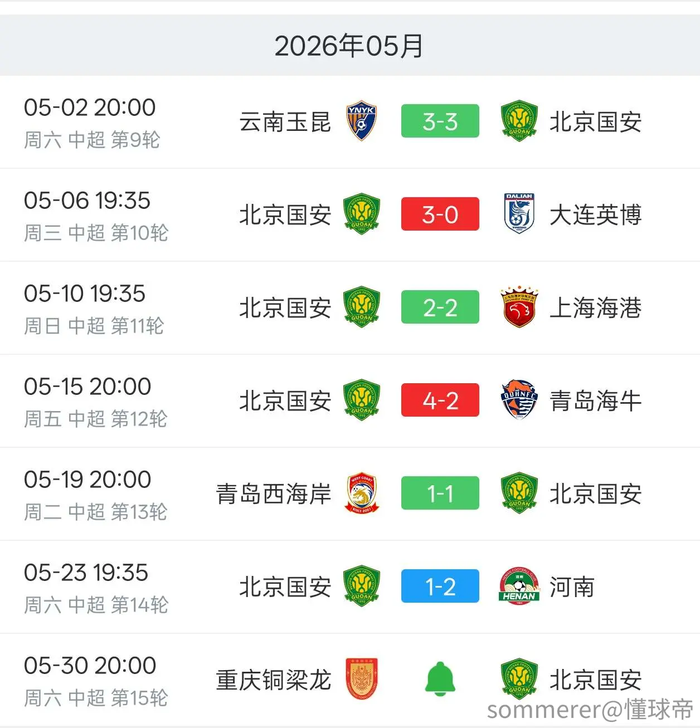This screenshot has height=728, width=700.
Task: Open team name 青岛西海岸
Action: click(x=274, y=494)
